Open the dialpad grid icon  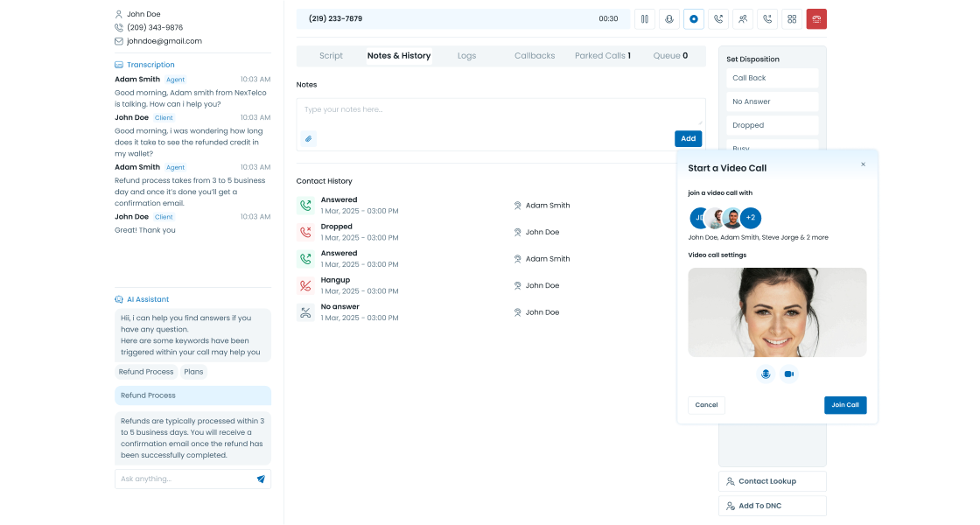[x=792, y=18]
